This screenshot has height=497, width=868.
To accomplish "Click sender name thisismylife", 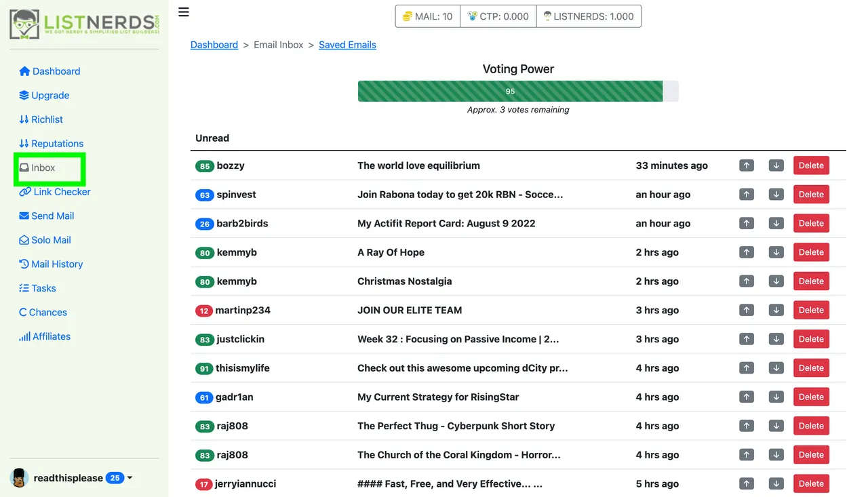I will 242,368.
